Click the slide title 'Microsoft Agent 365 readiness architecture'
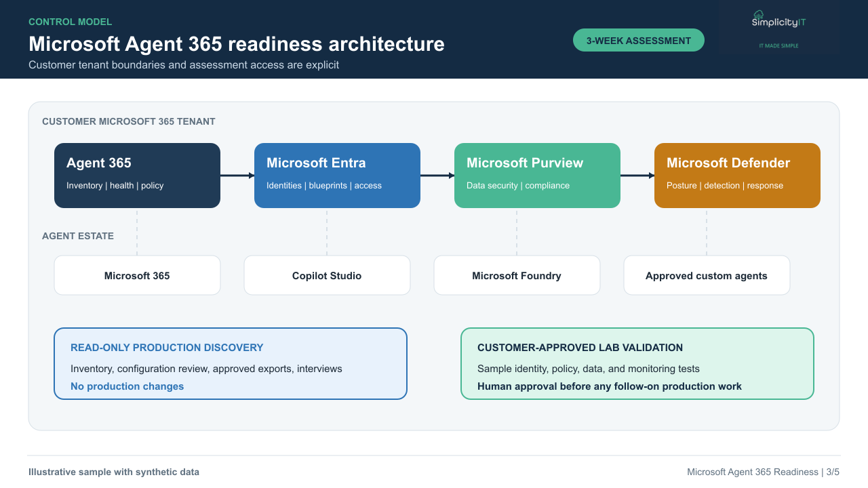Screen dimensions: 868x488 point(237,44)
